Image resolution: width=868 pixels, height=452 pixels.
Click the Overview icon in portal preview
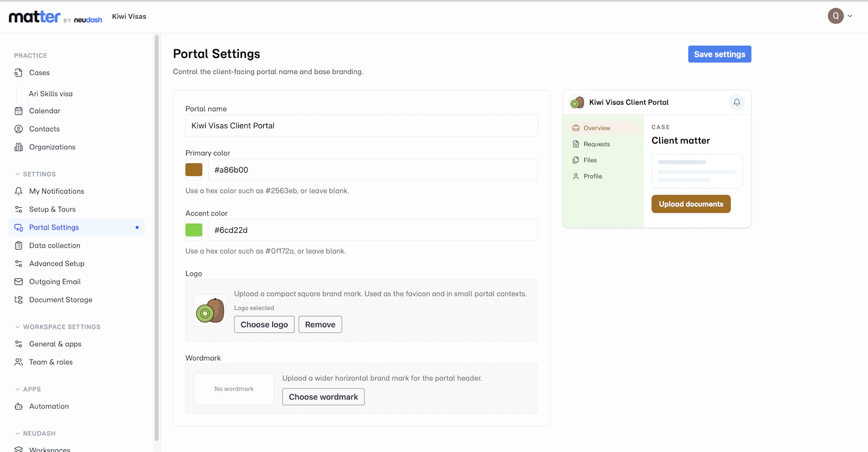click(576, 128)
